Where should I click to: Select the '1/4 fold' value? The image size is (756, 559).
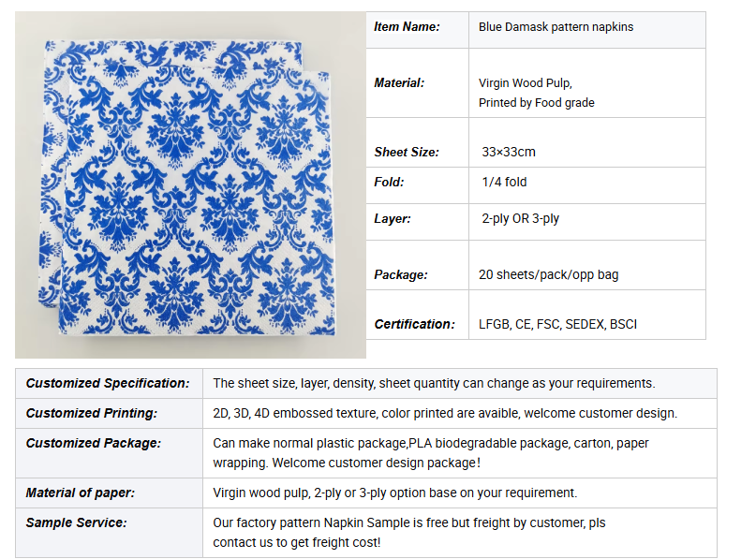pos(504,182)
